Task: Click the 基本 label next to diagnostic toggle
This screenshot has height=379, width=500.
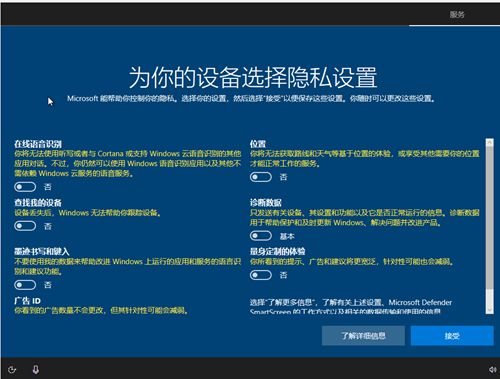Action: pos(287,236)
